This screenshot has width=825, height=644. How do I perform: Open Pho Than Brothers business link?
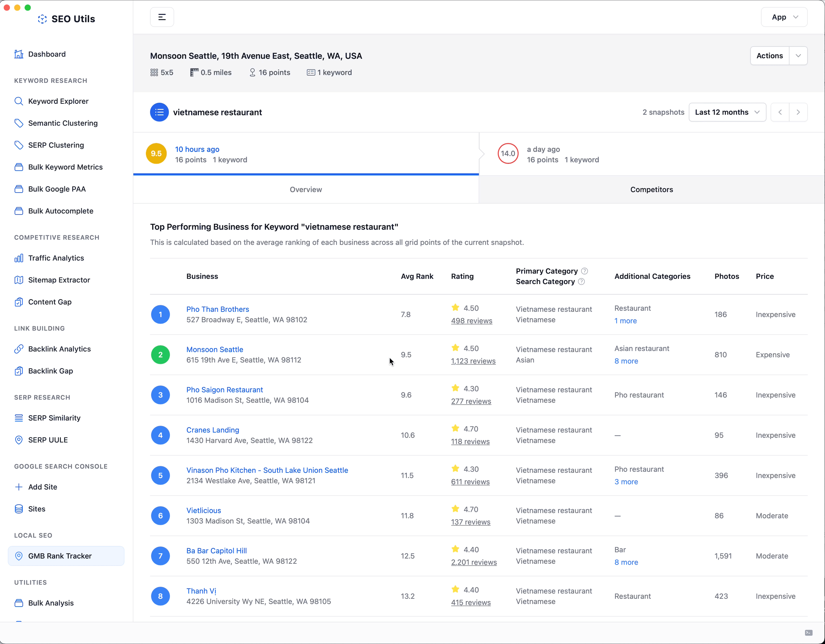(218, 309)
